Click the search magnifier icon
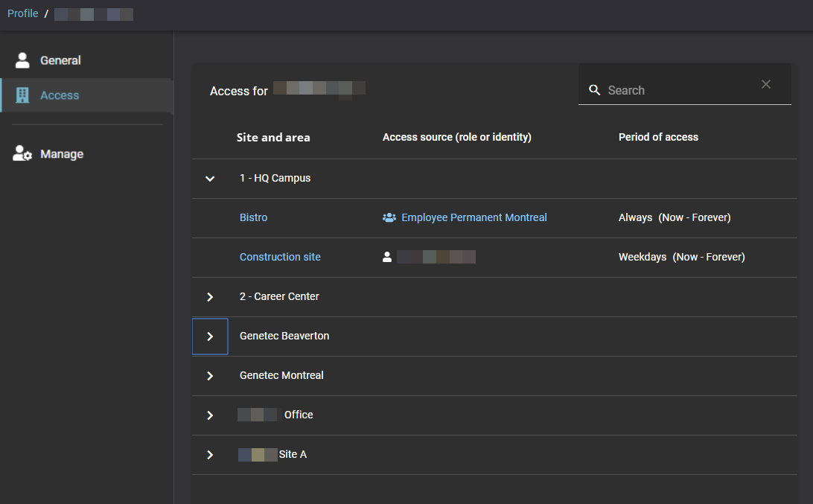Image resolution: width=813 pixels, height=504 pixels. [x=595, y=89]
